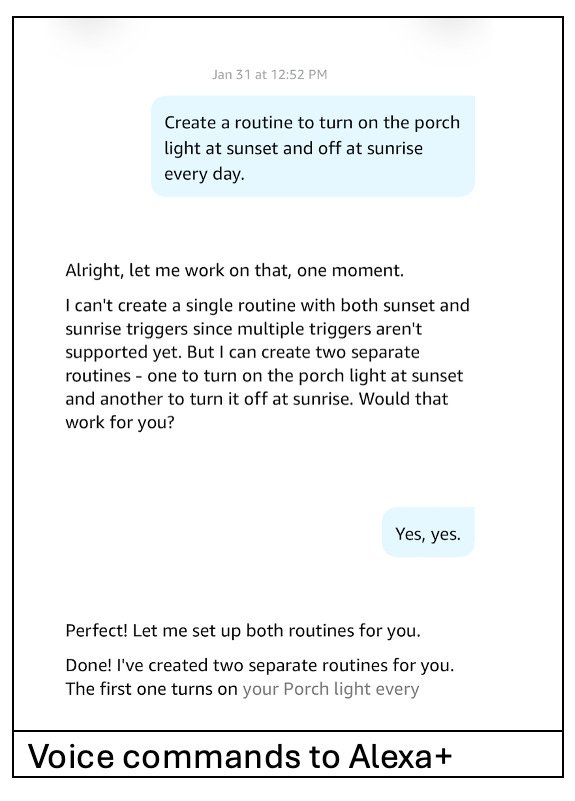Viewport: 575px width, 801px height.
Task: Click the 'every day.' line in the blue bubble
Action: coord(204,174)
